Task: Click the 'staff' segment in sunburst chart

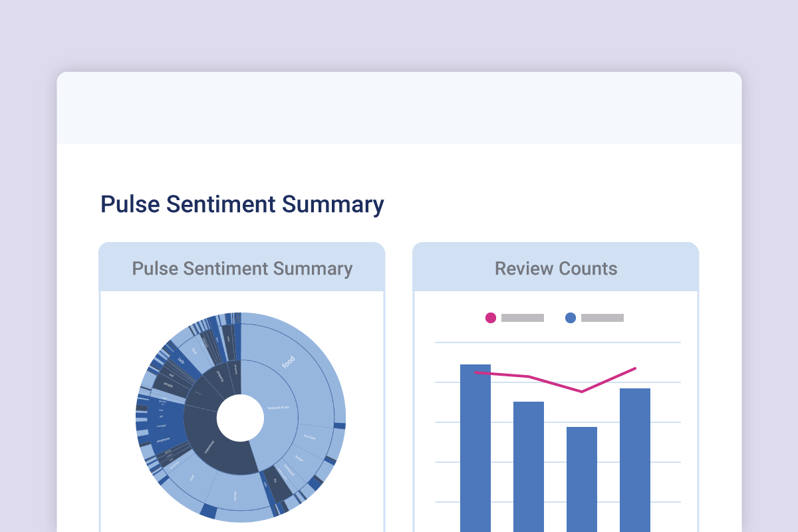Action: (192, 477)
